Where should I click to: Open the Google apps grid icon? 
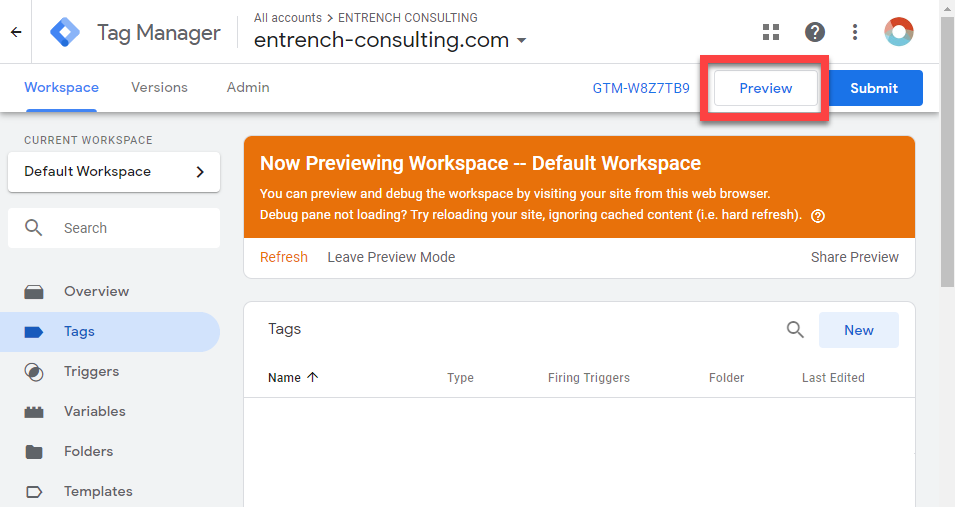pos(771,32)
